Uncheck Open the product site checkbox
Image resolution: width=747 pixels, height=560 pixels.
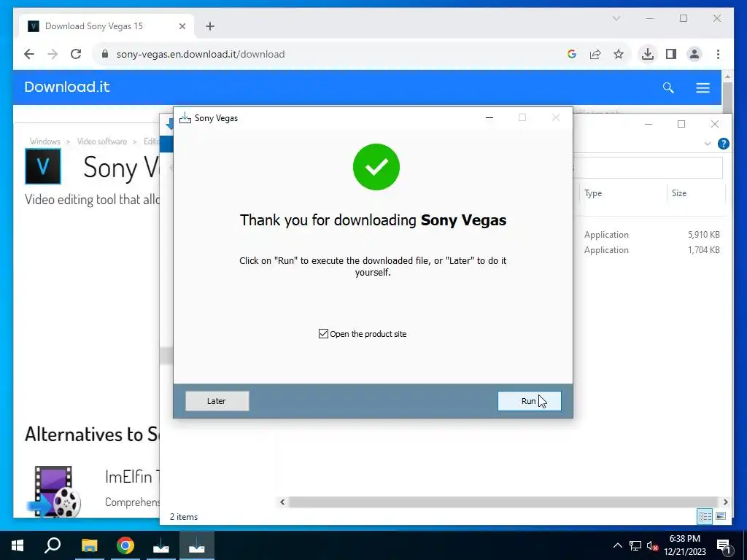click(323, 334)
